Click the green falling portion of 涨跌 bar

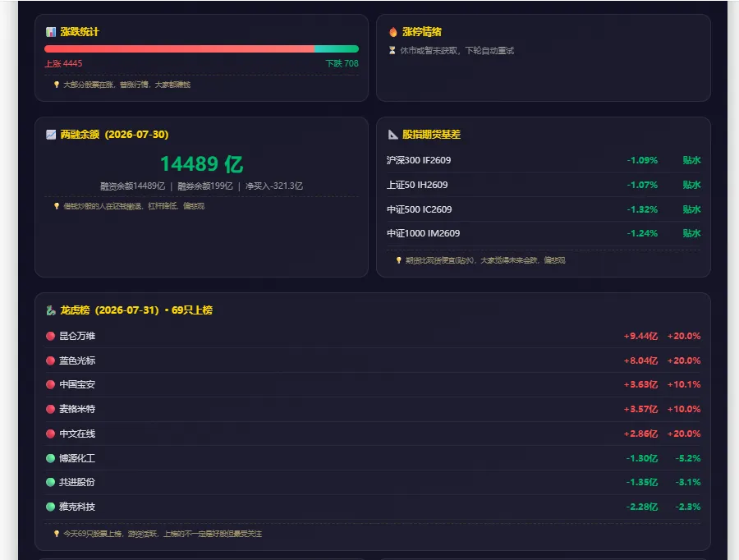coord(337,48)
